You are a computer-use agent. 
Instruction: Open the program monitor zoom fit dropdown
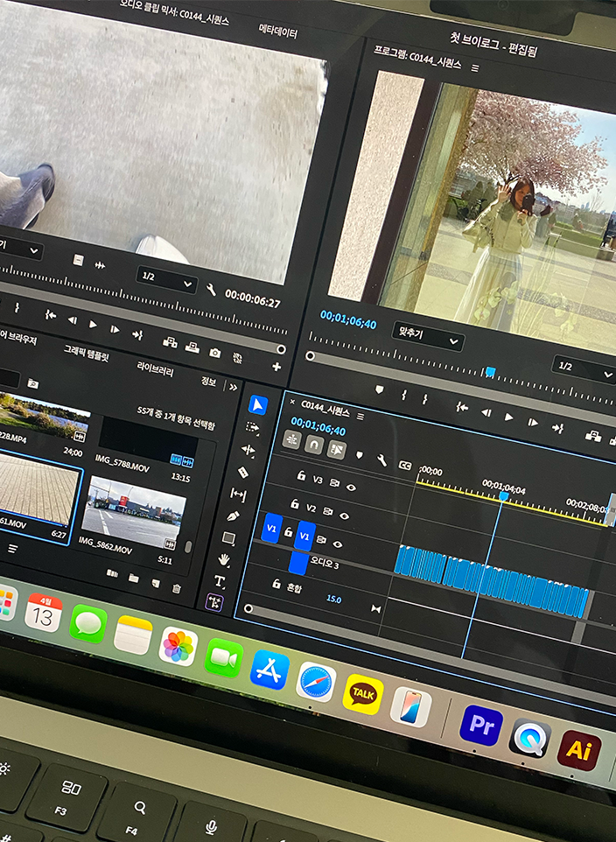coord(429,335)
